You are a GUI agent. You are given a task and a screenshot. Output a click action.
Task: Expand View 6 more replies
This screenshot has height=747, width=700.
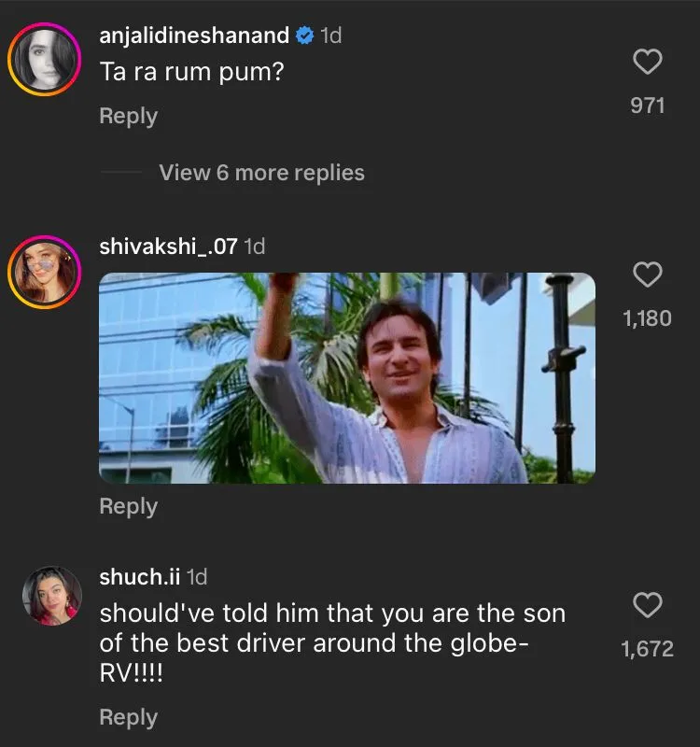tap(261, 173)
